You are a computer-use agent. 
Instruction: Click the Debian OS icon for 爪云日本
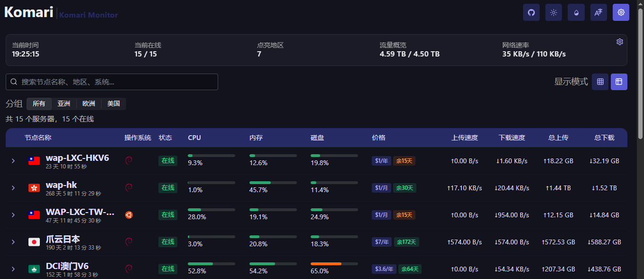click(129, 242)
